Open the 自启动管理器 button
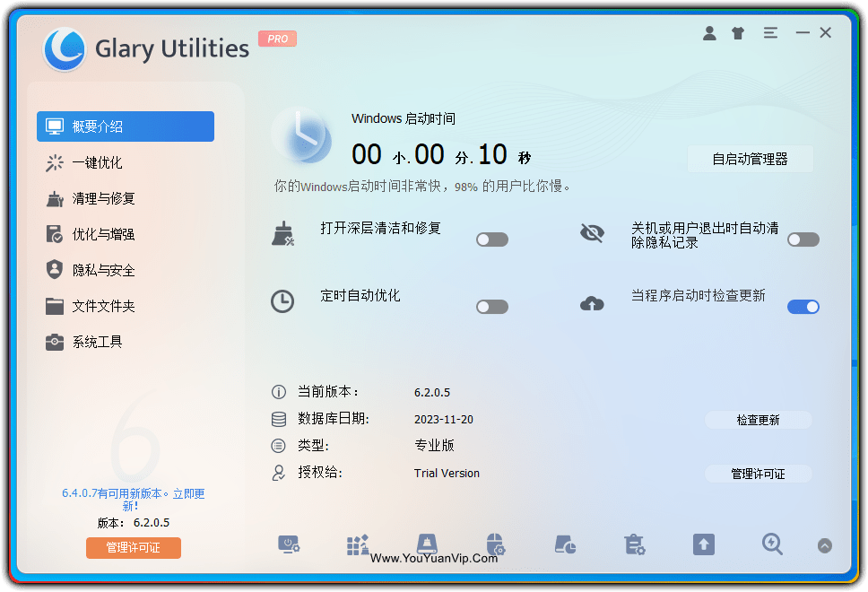 click(x=750, y=159)
